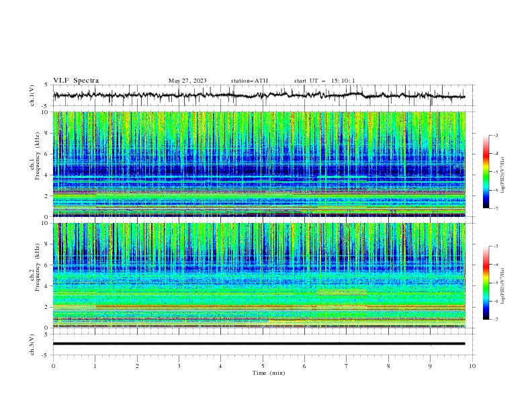532x411 pixels.
Task: Select the ch.2 color bar "log(PSD)(V²/Hz)" label
Action: [503, 285]
